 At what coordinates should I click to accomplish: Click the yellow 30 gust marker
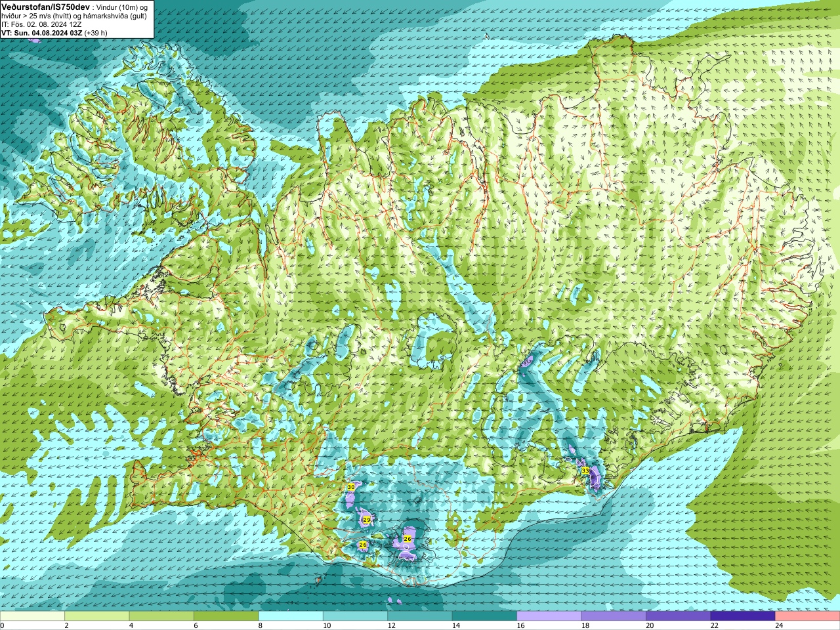pos(351,487)
